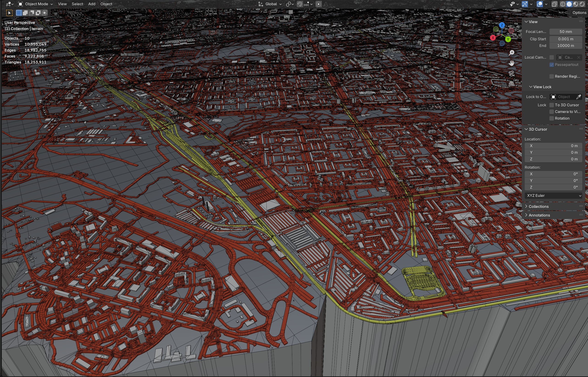
Task: Toggle X-ray view icon
Action: pos(555,4)
